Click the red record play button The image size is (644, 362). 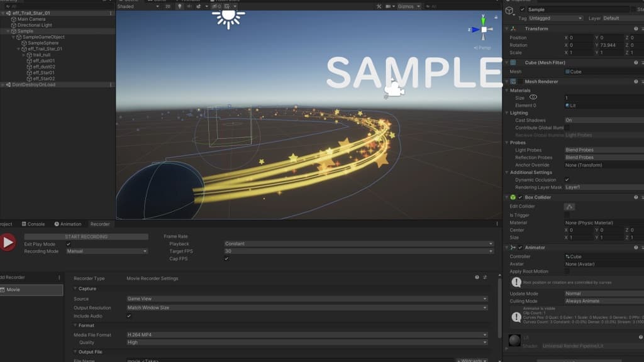tap(8, 242)
